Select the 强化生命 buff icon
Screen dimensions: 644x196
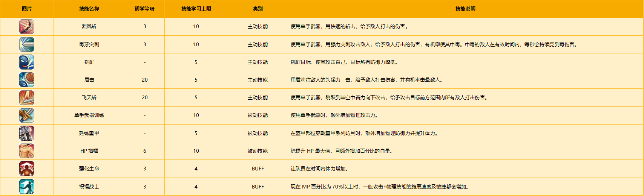pyautogui.click(x=27, y=169)
